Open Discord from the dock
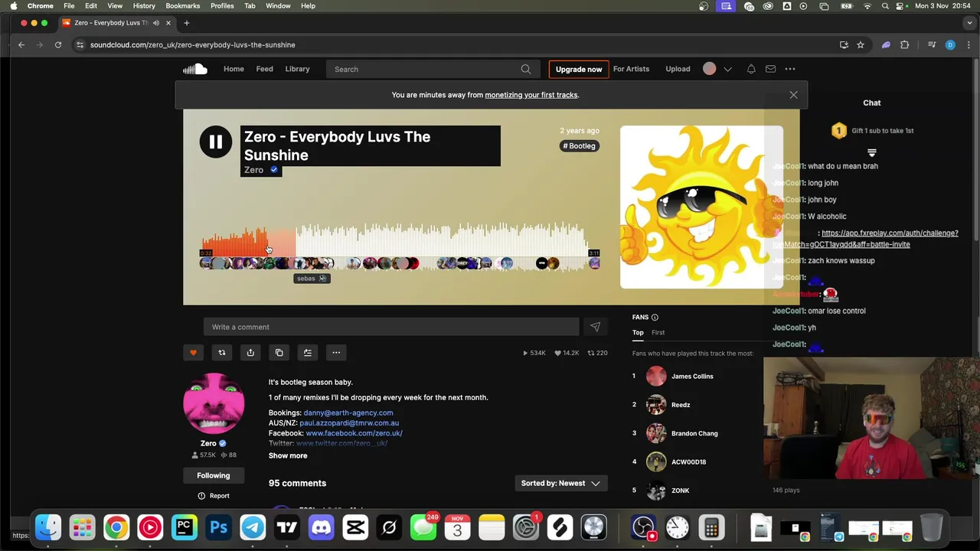 [x=321, y=527]
